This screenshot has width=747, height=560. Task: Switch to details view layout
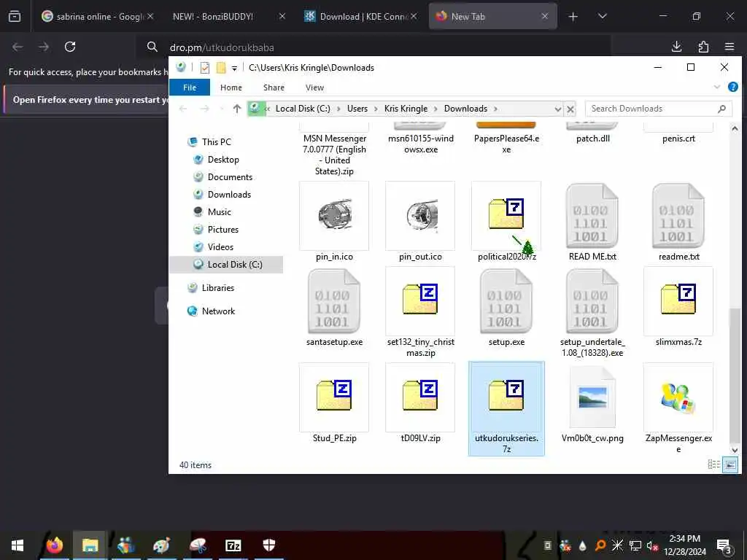(713, 464)
